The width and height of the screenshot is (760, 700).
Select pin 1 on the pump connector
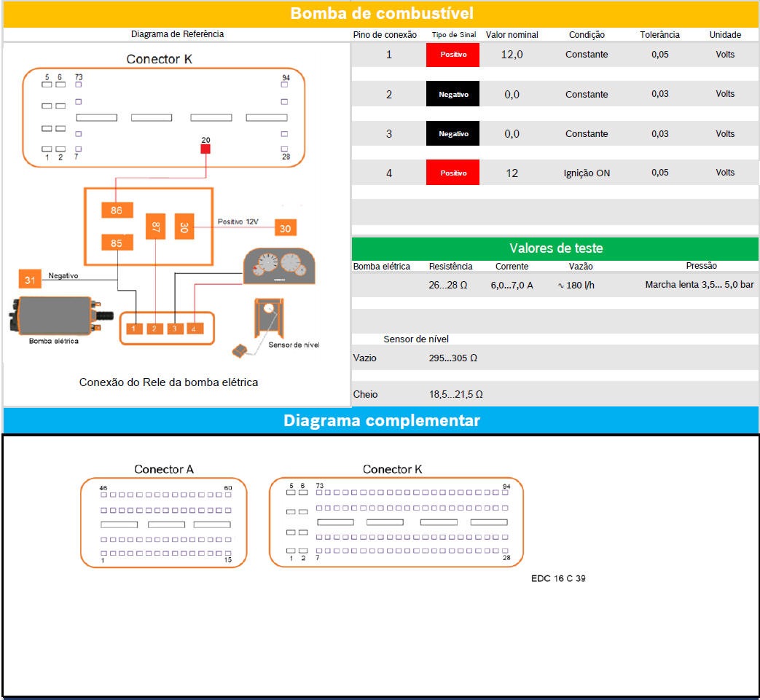pos(134,329)
